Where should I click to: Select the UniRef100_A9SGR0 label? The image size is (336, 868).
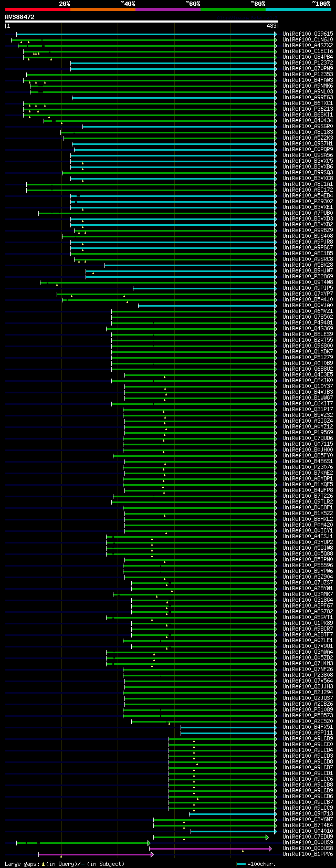pos(308,127)
